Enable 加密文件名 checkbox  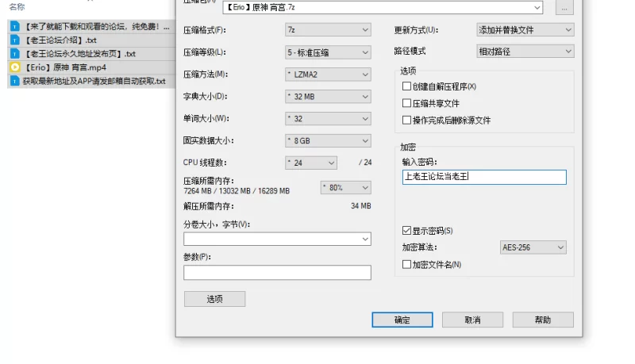click(x=407, y=265)
